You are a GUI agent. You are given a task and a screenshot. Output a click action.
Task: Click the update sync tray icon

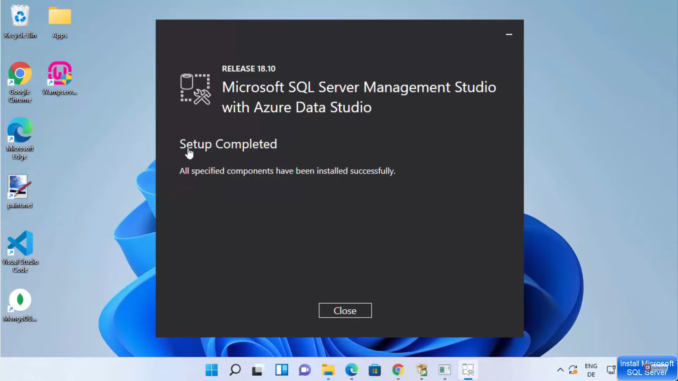tap(573, 370)
